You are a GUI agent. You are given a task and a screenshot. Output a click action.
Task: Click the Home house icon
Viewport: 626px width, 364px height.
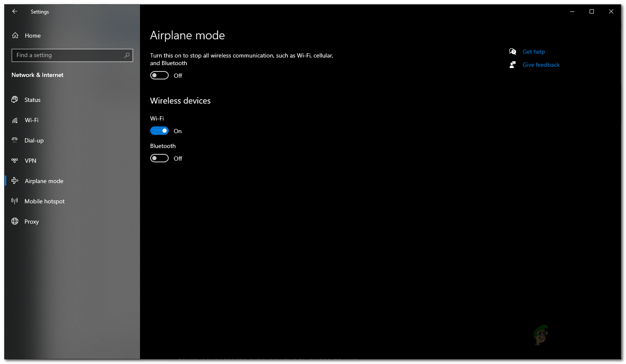point(15,36)
